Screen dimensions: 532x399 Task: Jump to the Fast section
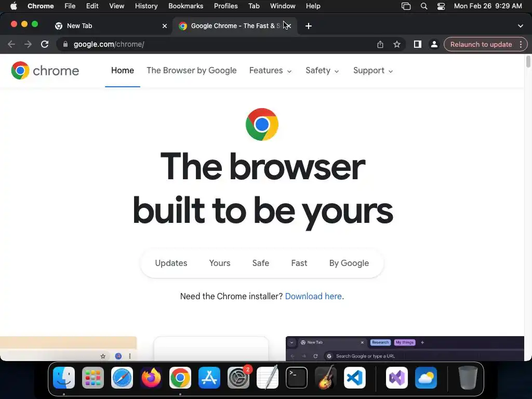[299, 263]
